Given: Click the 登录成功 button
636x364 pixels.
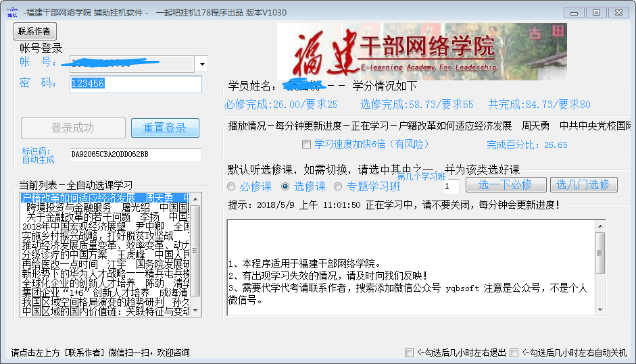Looking at the screenshot, I should [73, 128].
